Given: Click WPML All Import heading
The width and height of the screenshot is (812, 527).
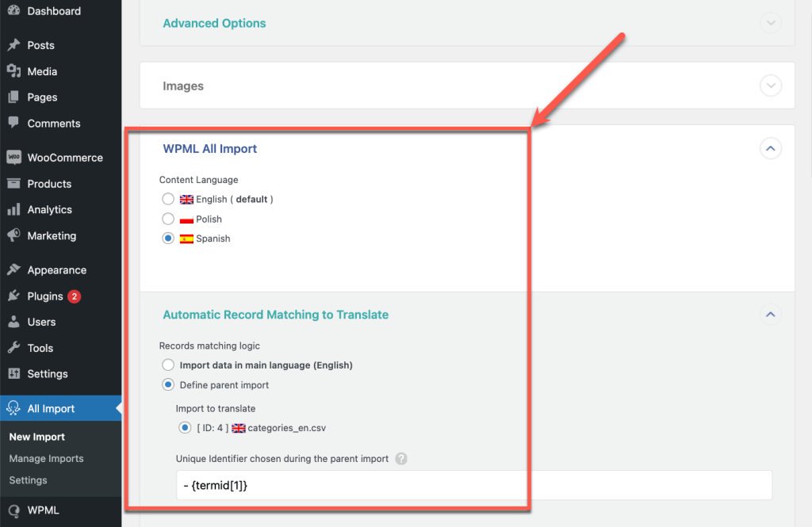Looking at the screenshot, I should point(209,148).
